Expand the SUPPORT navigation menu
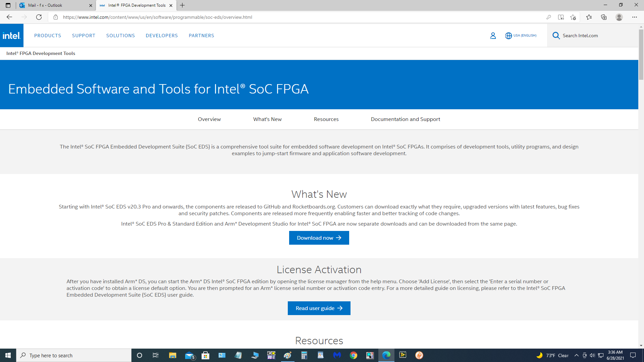The image size is (644, 362). [84, 36]
